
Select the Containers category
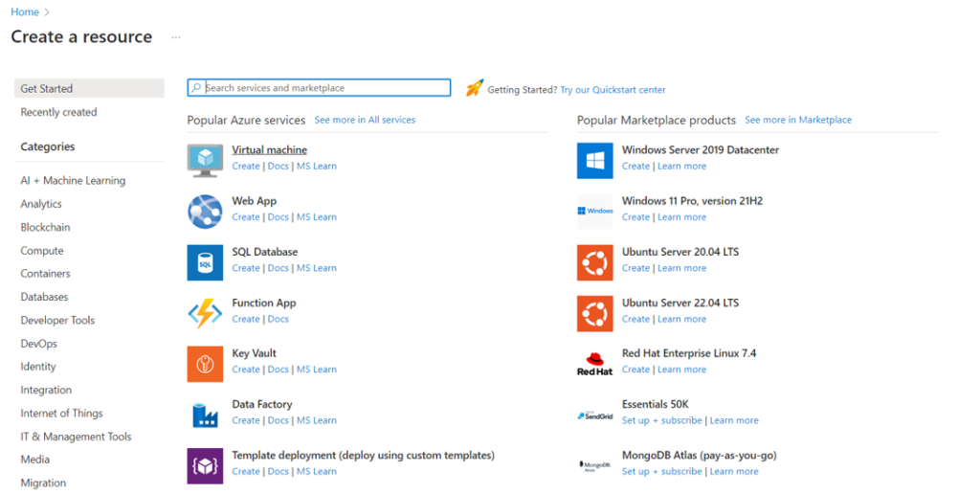click(45, 273)
